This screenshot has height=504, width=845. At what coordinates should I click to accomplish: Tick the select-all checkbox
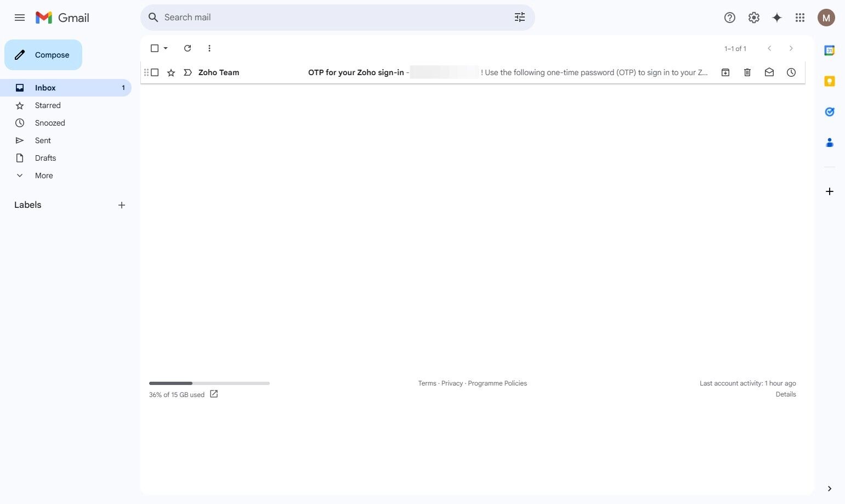click(155, 48)
